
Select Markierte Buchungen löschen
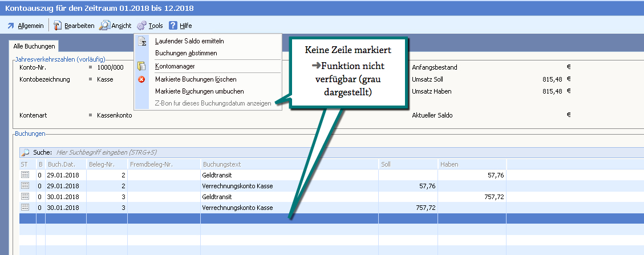195,79
